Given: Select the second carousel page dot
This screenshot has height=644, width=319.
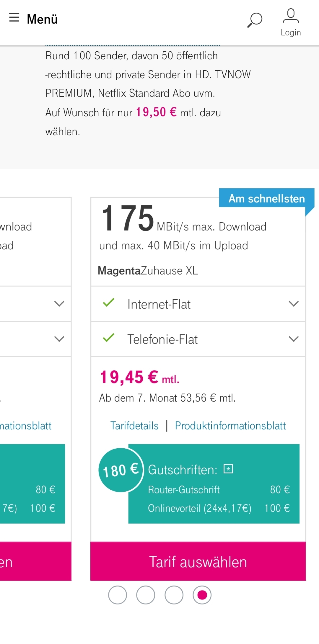Looking at the screenshot, I should 146,595.
